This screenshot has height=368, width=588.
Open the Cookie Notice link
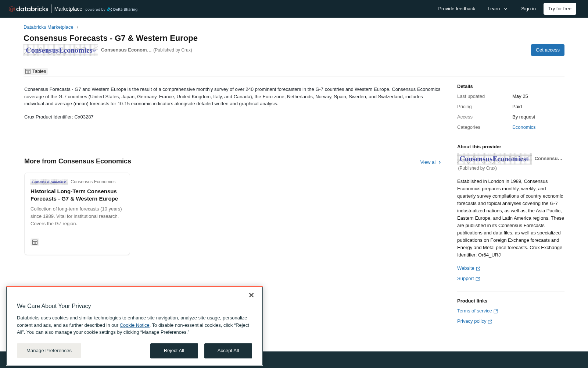pyautogui.click(x=135, y=325)
